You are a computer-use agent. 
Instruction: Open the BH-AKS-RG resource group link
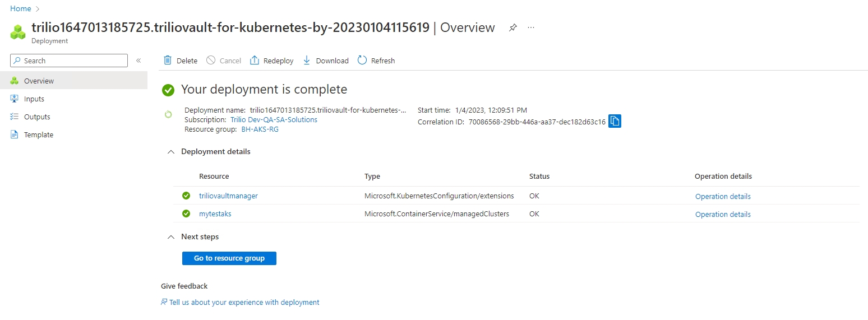(260, 129)
